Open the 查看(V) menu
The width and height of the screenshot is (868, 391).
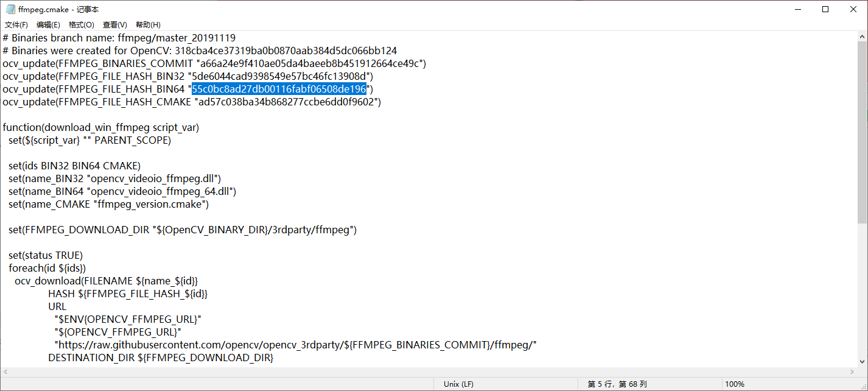[115, 25]
